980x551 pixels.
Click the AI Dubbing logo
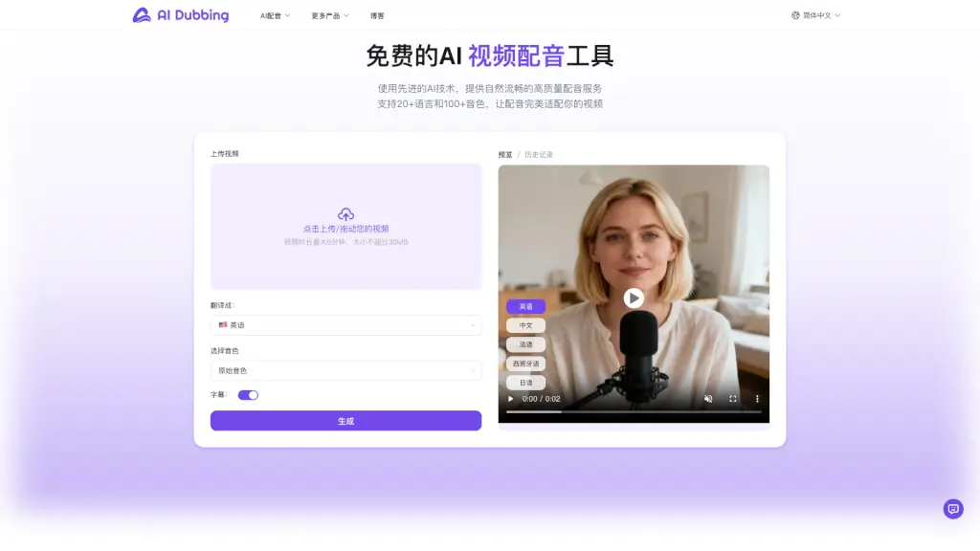pyautogui.click(x=181, y=15)
